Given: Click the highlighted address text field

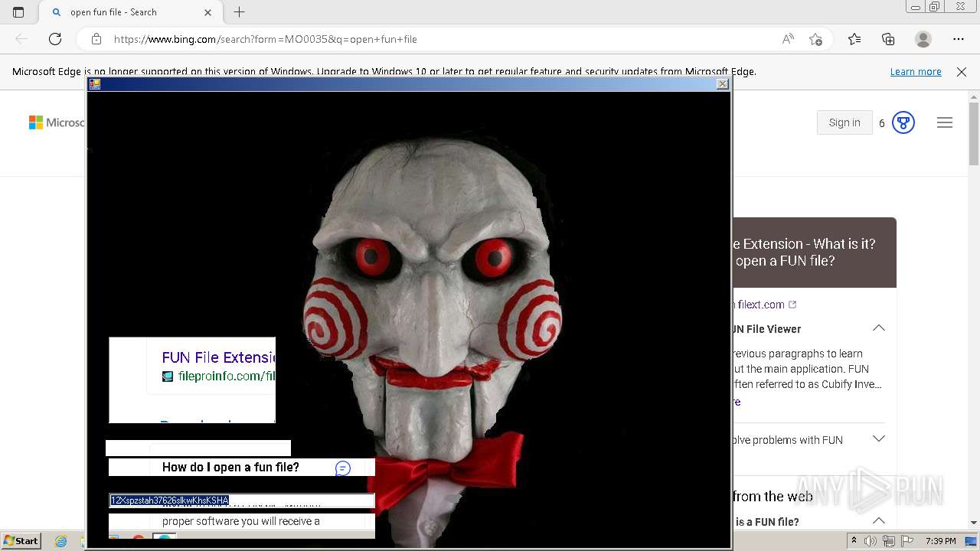Looking at the screenshot, I should [241, 500].
